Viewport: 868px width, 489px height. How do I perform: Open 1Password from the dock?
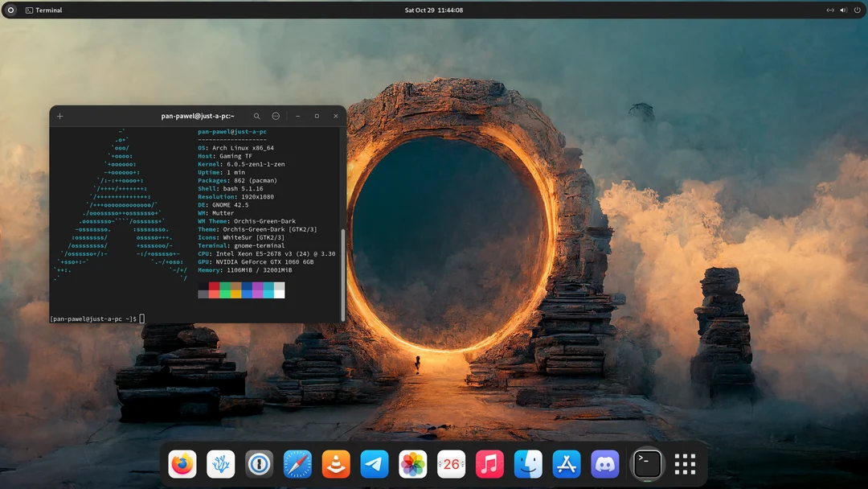click(x=259, y=463)
